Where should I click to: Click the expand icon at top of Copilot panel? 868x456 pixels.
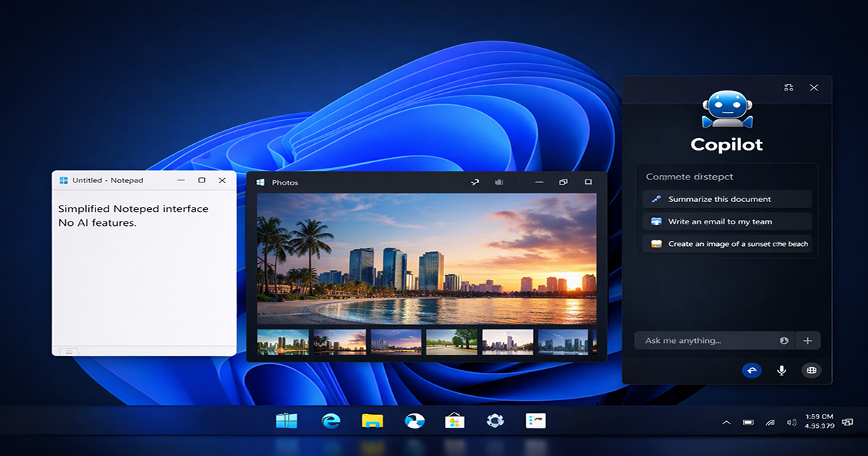coord(788,88)
